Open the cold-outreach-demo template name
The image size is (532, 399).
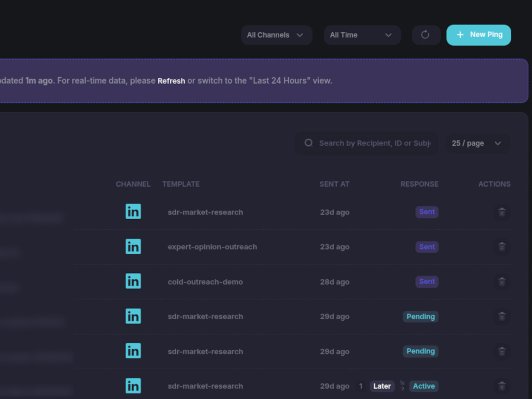click(205, 282)
